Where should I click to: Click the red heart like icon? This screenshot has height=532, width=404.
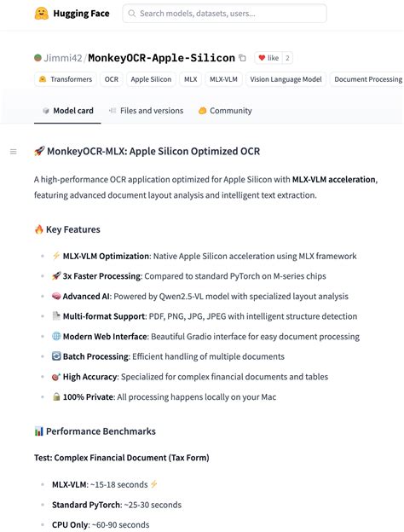[262, 58]
